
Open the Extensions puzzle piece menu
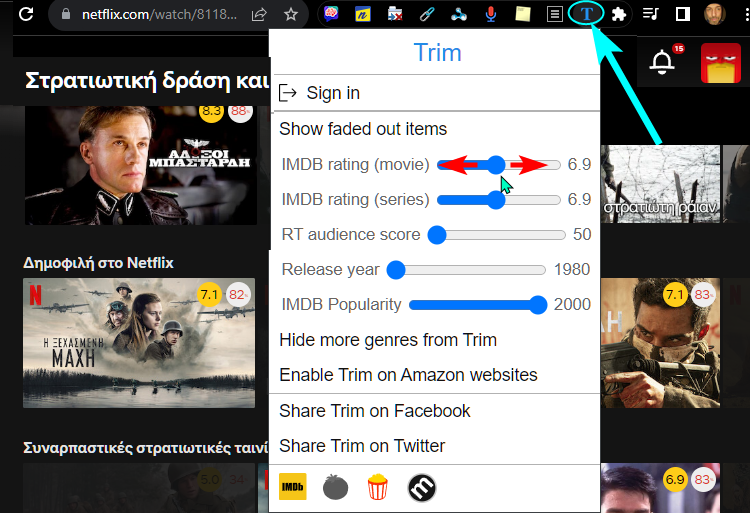618,14
